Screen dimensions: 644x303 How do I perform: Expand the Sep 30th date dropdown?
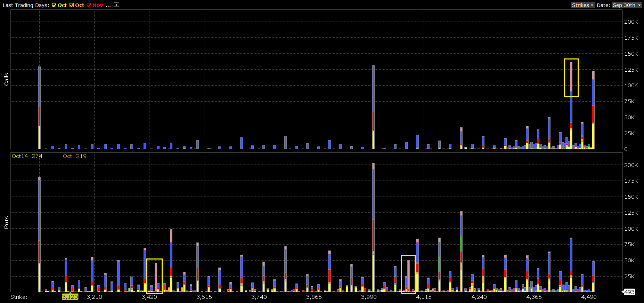pyautogui.click(x=627, y=5)
